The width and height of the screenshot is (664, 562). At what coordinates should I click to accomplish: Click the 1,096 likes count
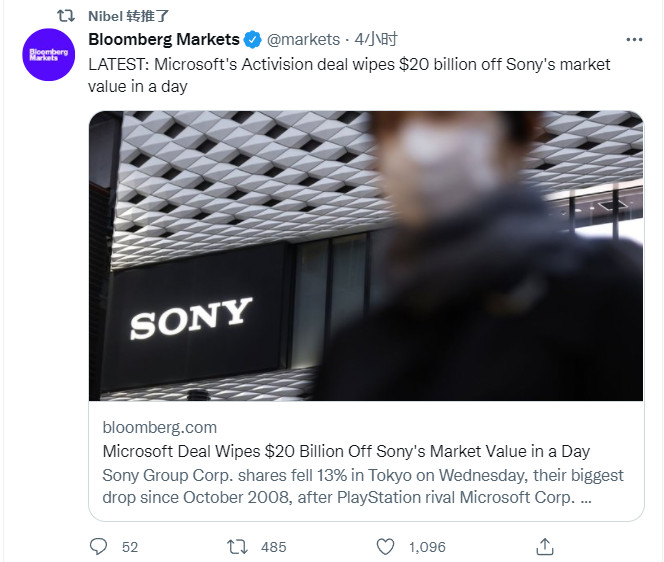click(x=427, y=547)
